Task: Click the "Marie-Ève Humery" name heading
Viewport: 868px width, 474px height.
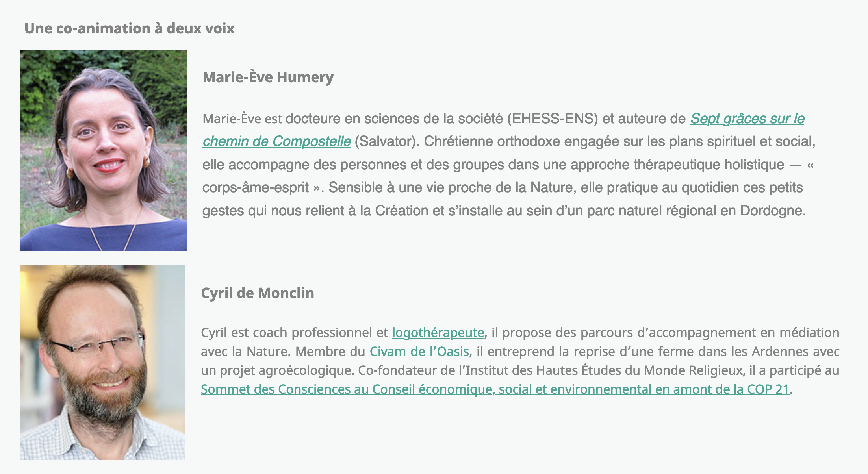Action: click(x=268, y=77)
